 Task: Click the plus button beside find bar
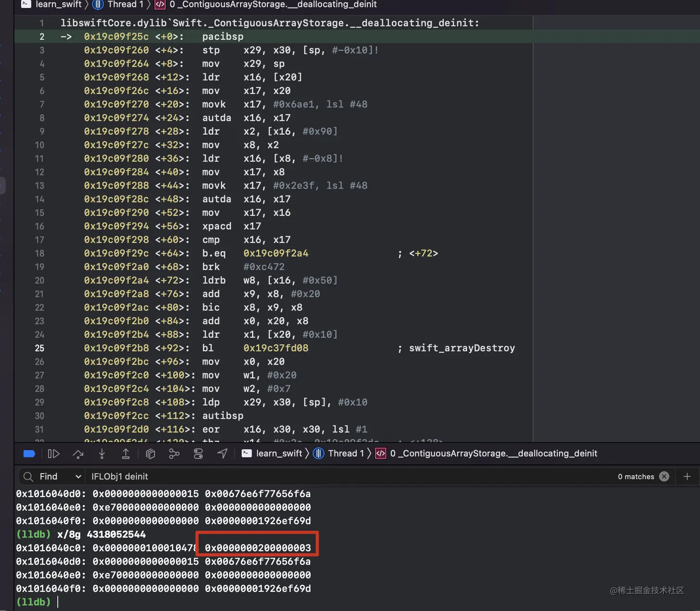(x=687, y=476)
